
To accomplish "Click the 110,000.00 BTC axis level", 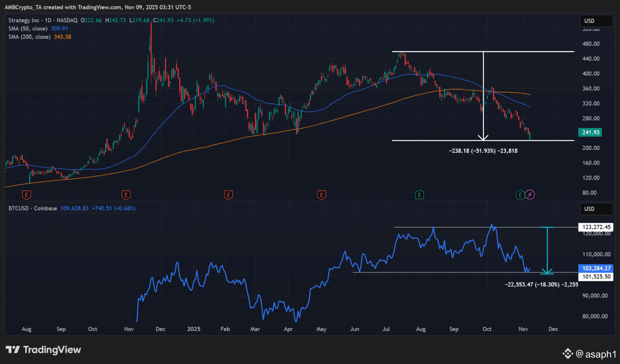I will pyautogui.click(x=596, y=254).
